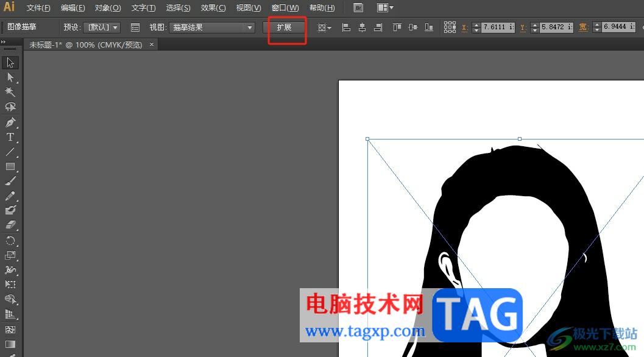
Task: Click the top-center handle of the bounding box
Action: coord(520,139)
